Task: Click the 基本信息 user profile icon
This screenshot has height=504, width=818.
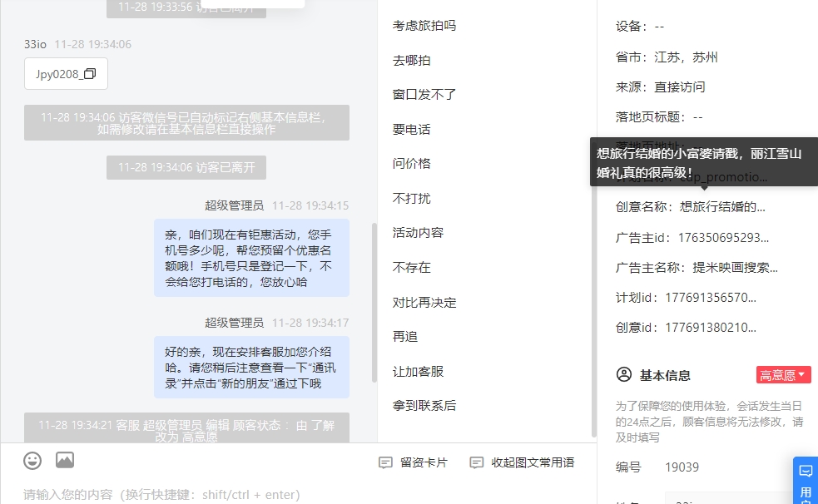Action: [624, 374]
